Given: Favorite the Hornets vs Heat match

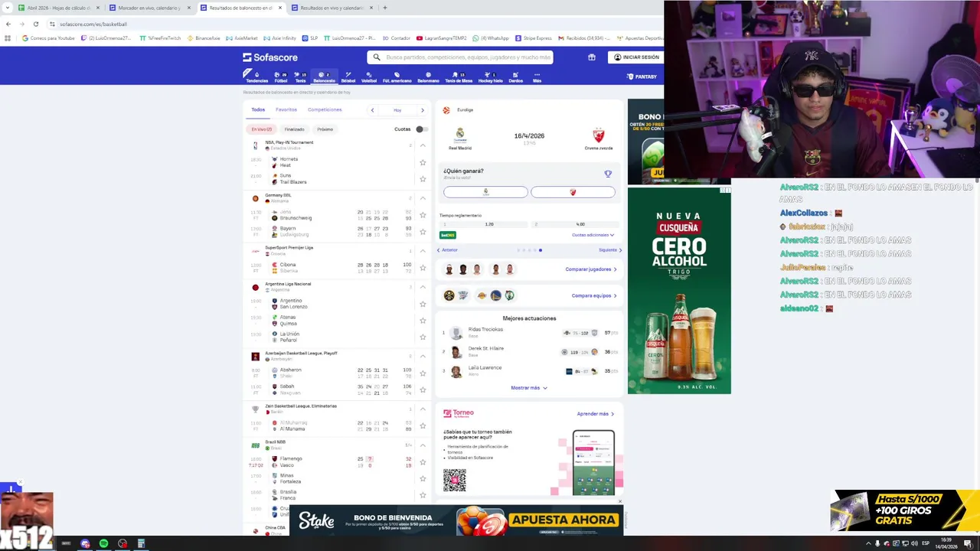Looking at the screenshot, I should click(x=423, y=162).
